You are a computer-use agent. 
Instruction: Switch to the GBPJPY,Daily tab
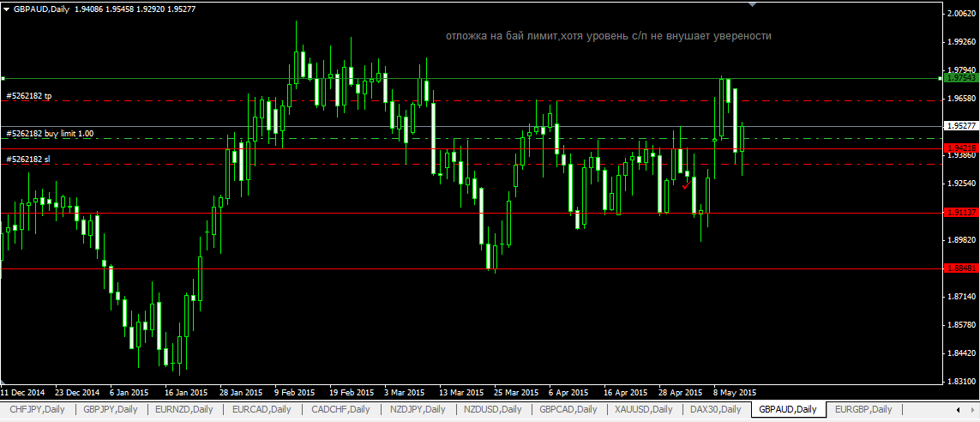click(111, 409)
